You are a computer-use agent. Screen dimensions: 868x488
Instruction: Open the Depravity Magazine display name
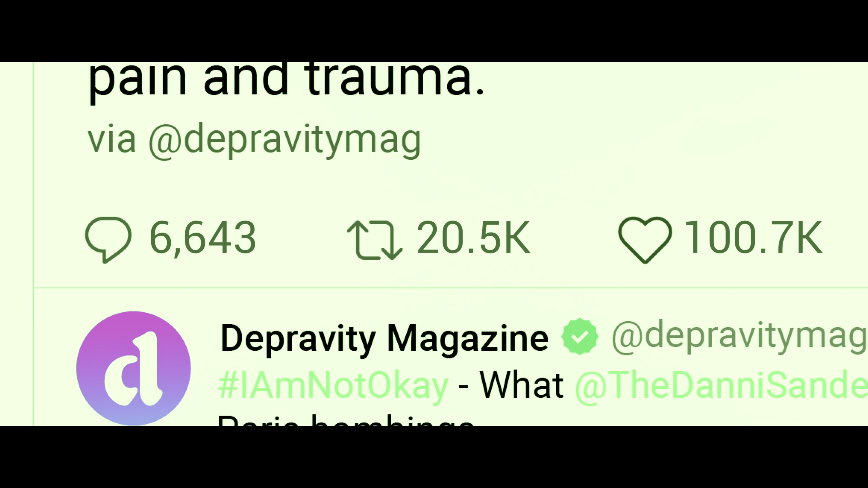[384, 338]
